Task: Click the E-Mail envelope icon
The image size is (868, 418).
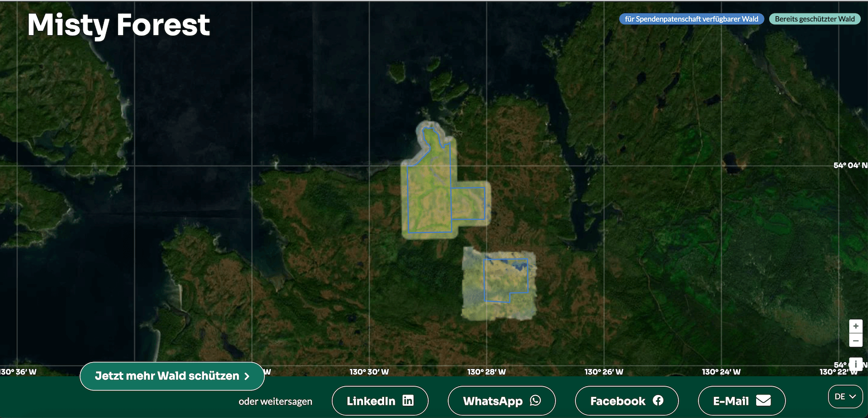Action: [763, 401]
